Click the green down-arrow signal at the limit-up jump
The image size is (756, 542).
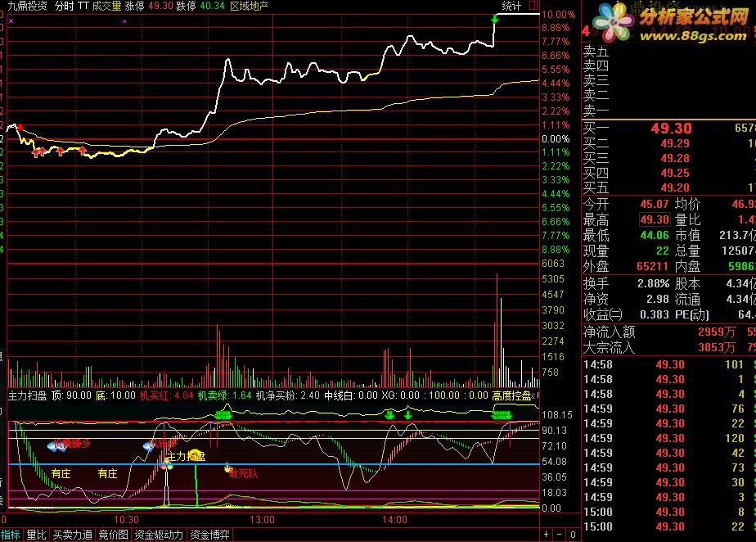coord(494,20)
